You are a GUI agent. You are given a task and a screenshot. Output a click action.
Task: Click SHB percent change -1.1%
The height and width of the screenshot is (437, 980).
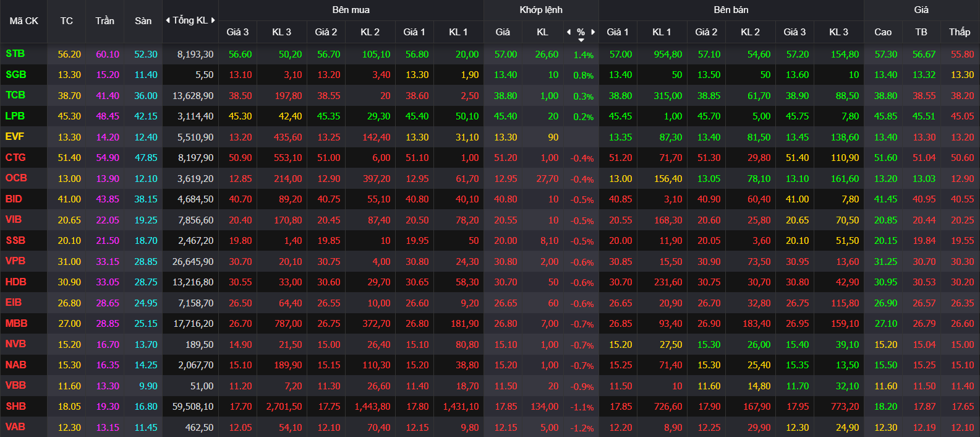point(582,407)
